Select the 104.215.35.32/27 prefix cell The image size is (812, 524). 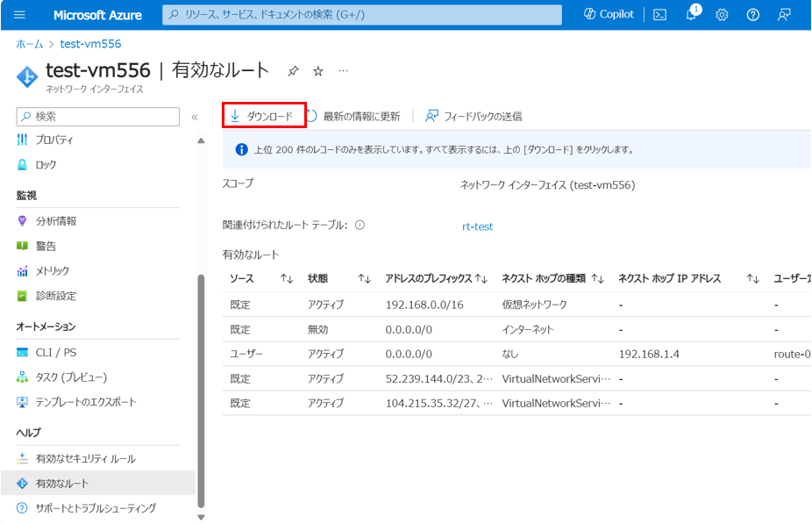tap(439, 403)
